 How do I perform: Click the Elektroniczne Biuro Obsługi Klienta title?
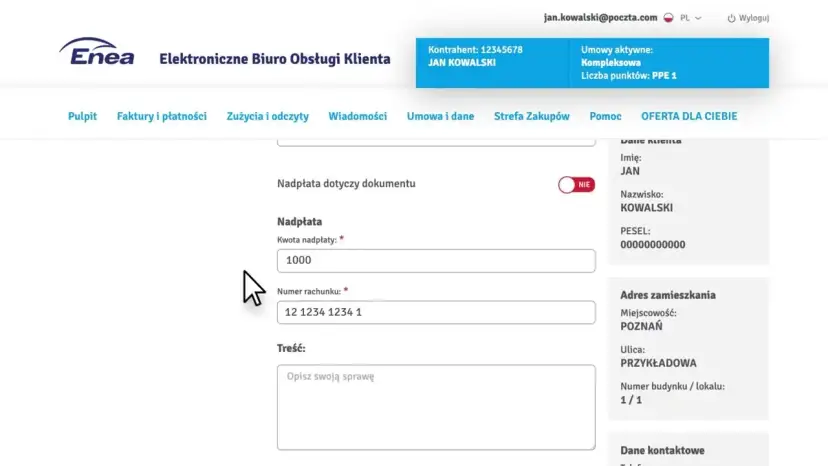pyautogui.click(x=275, y=59)
